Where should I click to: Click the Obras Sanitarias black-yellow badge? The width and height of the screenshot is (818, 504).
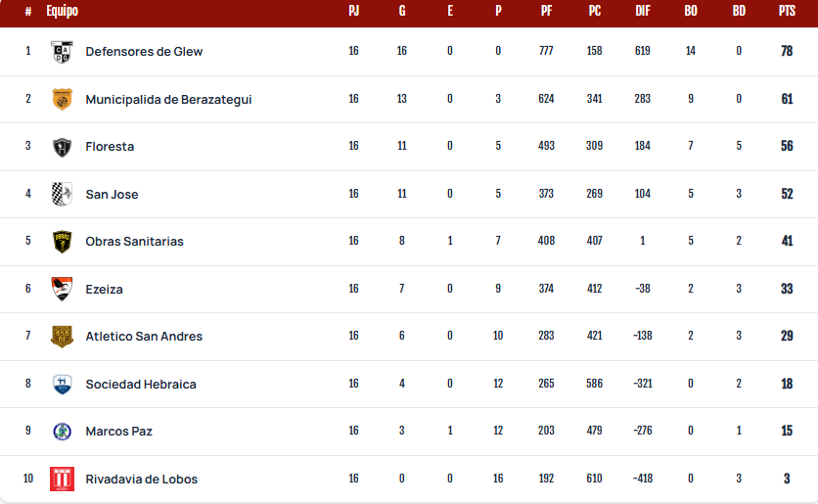62,242
